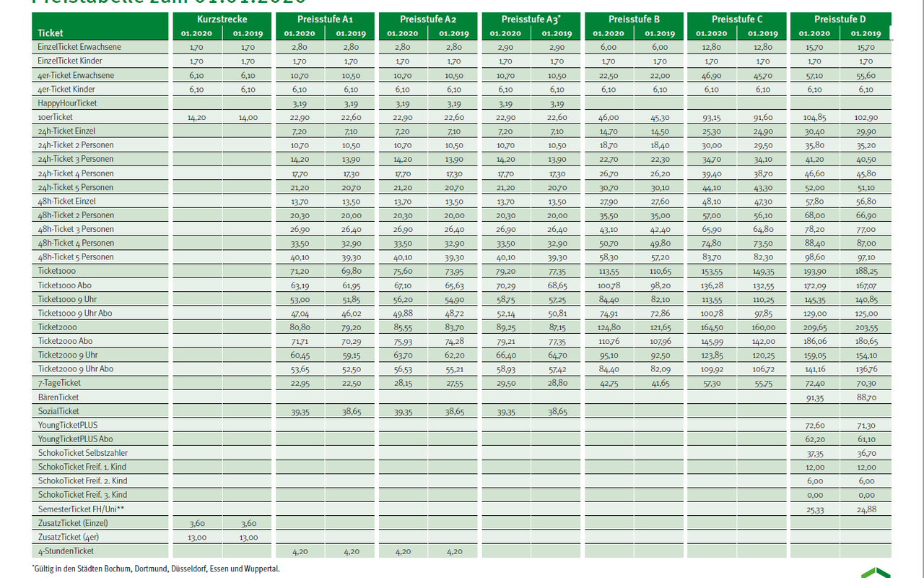924x578 pixels.
Task: Click the Kurzstrecke column header
Action: tap(222, 20)
